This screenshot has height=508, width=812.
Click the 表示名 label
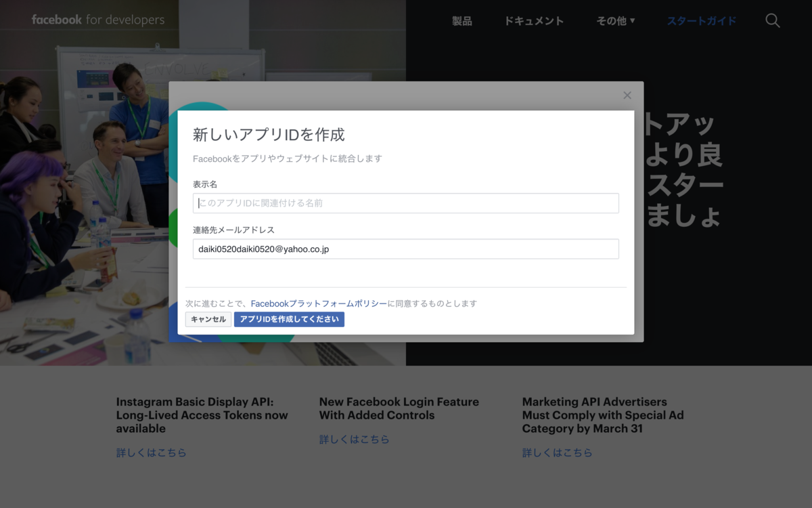[x=205, y=184]
